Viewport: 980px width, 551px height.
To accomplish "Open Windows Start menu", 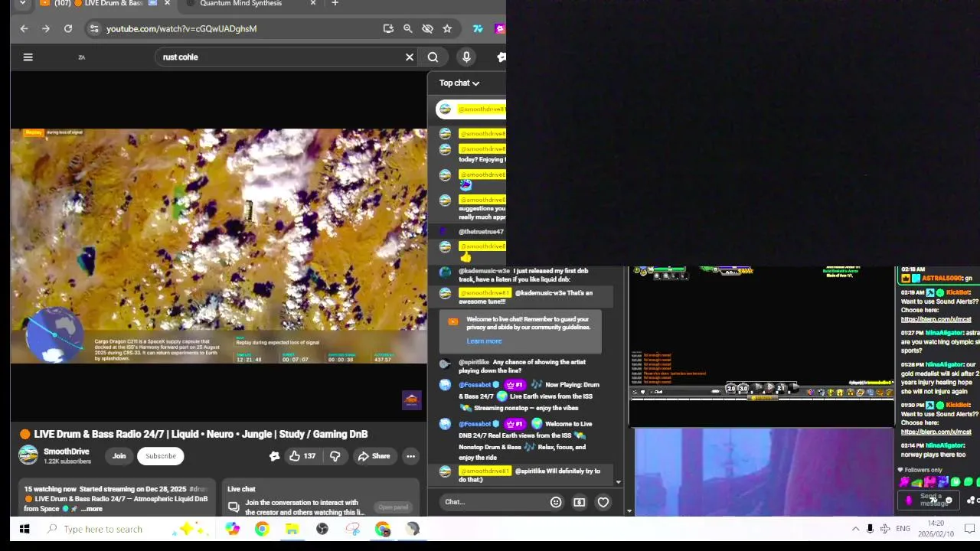I will [24, 529].
